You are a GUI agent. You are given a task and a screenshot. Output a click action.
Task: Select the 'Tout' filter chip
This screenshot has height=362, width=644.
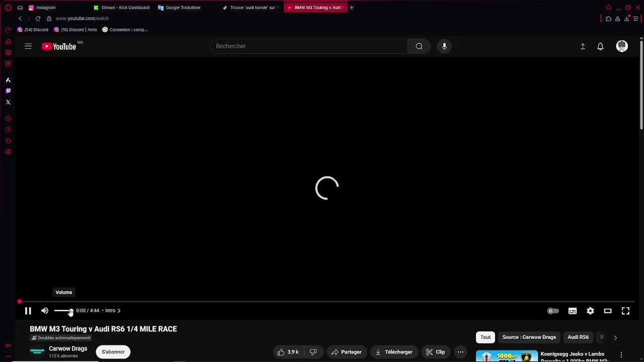[486, 337]
